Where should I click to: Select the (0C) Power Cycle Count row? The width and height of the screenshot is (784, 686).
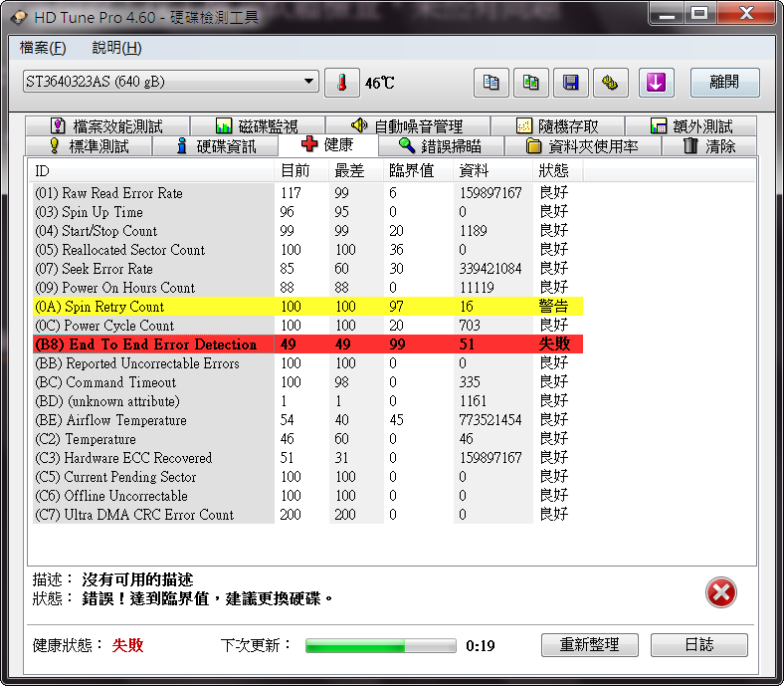pos(308,326)
